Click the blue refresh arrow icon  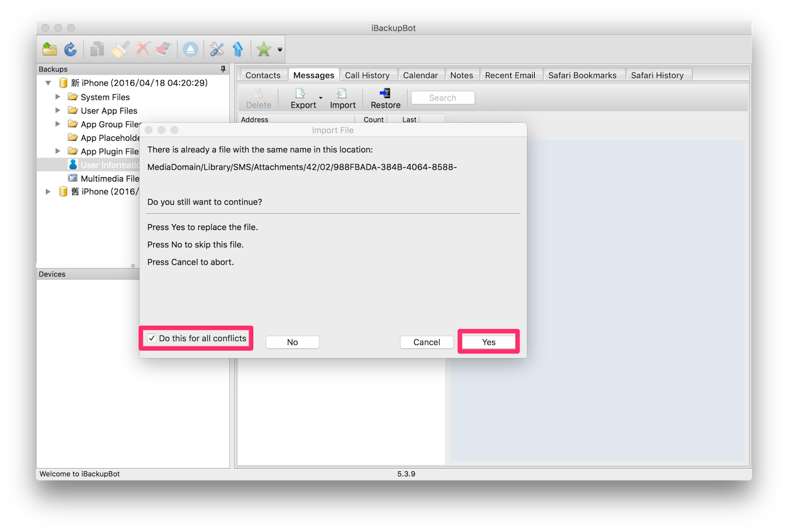71,49
